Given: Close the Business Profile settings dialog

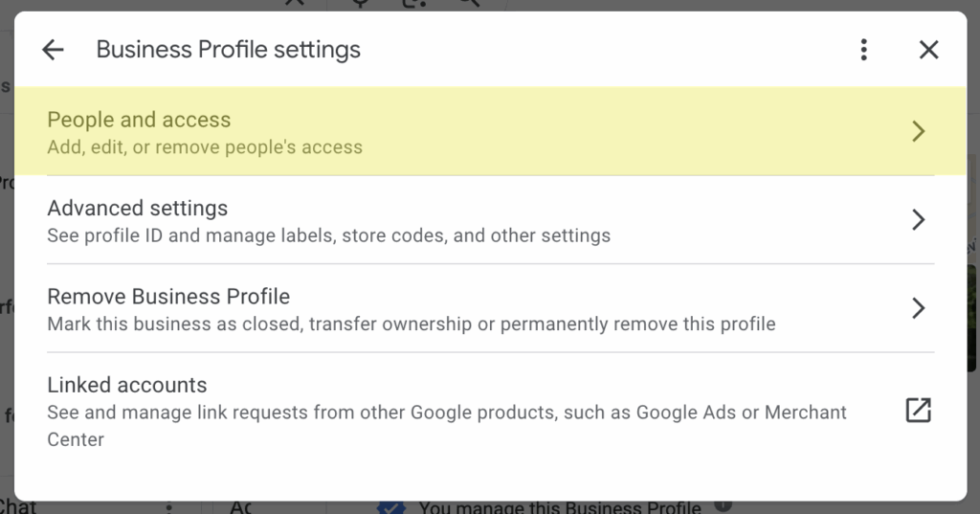Looking at the screenshot, I should [928, 50].
